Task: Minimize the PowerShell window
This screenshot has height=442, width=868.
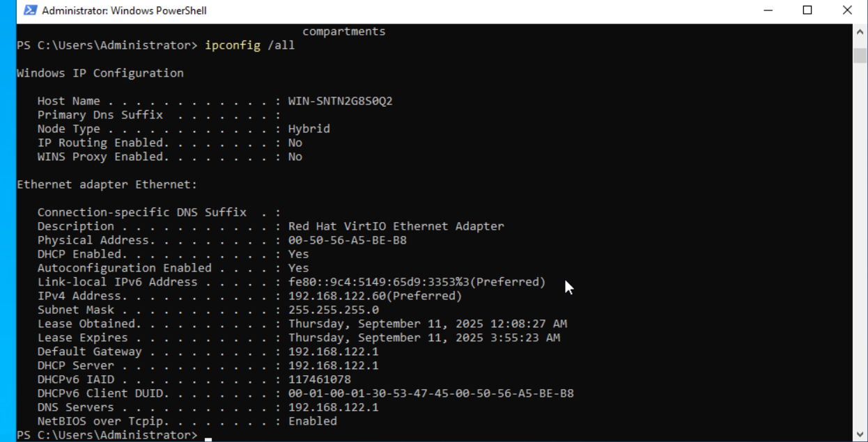Action: 768,10
